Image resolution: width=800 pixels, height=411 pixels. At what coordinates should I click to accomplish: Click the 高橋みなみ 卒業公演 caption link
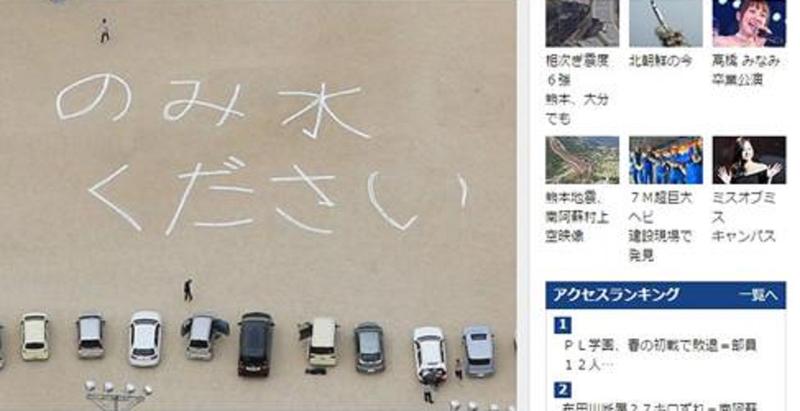(746, 70)
